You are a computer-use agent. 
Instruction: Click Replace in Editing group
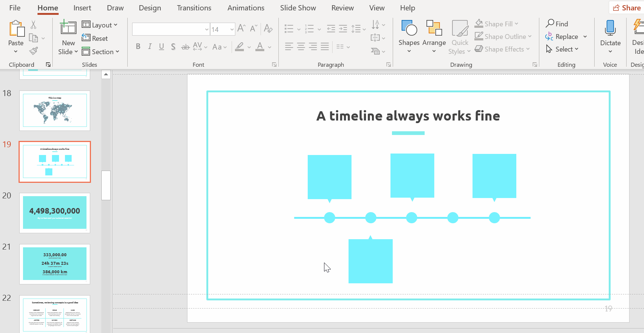(562, 36)
